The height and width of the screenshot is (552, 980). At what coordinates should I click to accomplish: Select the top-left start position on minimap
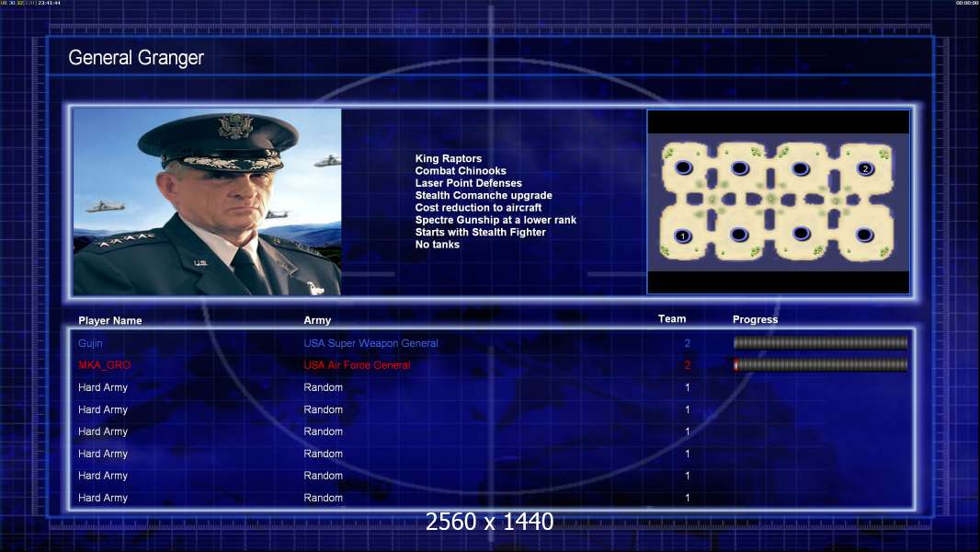click(x=683, y=167)
